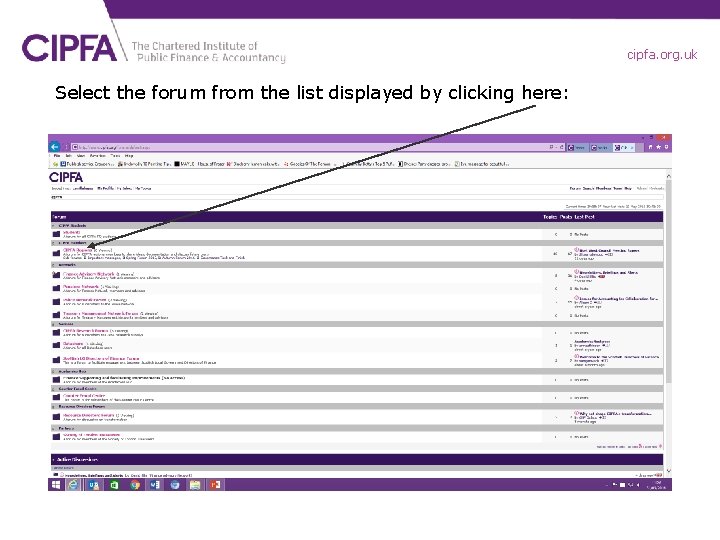Click the scrollbar down arrow
720x540 pixels.
(668, 470)
